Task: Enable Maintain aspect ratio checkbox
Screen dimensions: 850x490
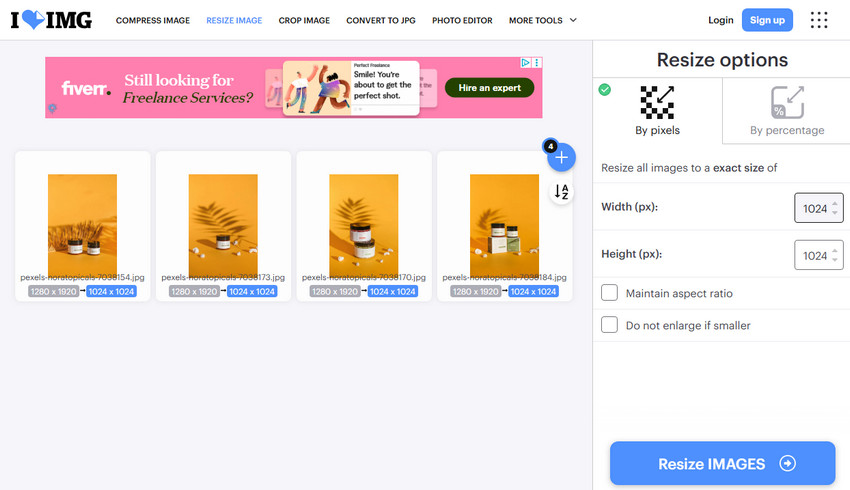Action: (x=609, y=293)
